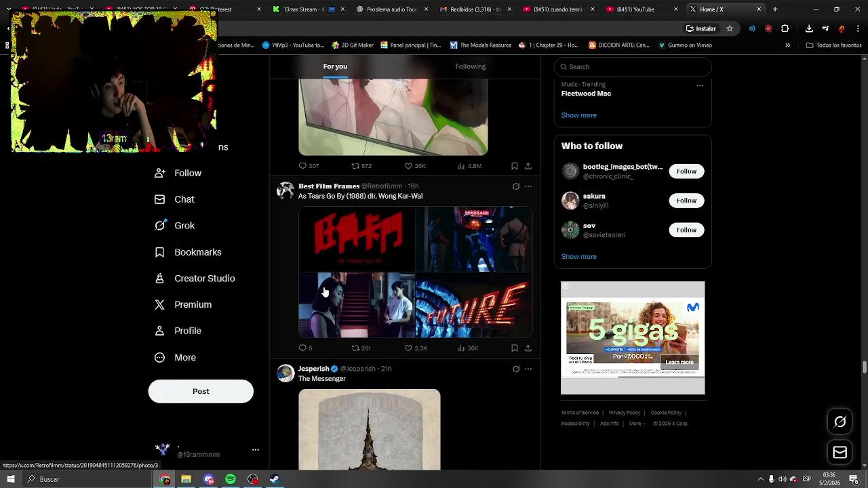The image size is (868, 488).
Task: Open Grok in the left sidebar
Action: 175,226
